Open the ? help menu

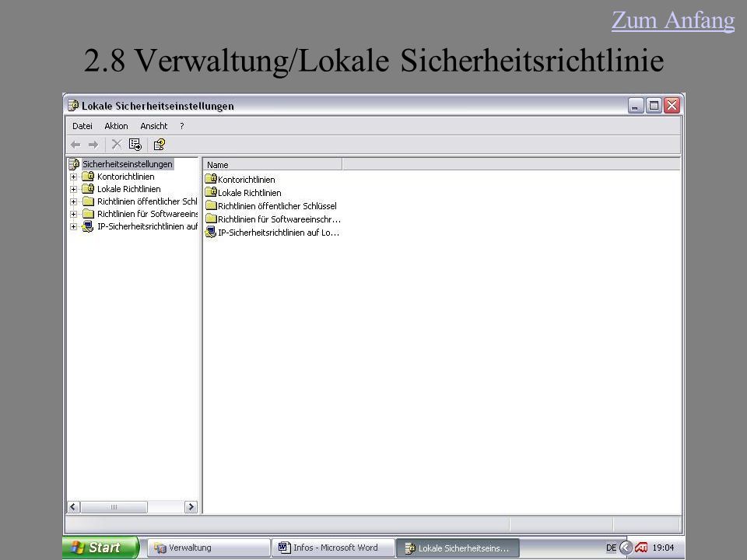coord(181,126)
